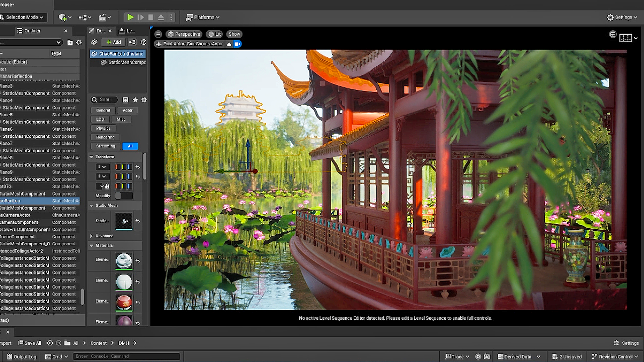Open the Blueprints toolbar menu
This screenshot has height=362, width=644.
coord(85,17)
